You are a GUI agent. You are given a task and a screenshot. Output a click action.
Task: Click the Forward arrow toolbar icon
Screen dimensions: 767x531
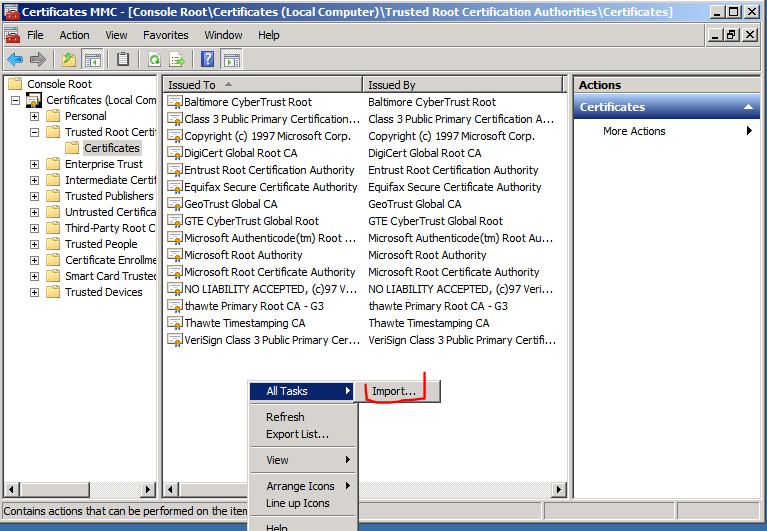[x=38, y=60]
